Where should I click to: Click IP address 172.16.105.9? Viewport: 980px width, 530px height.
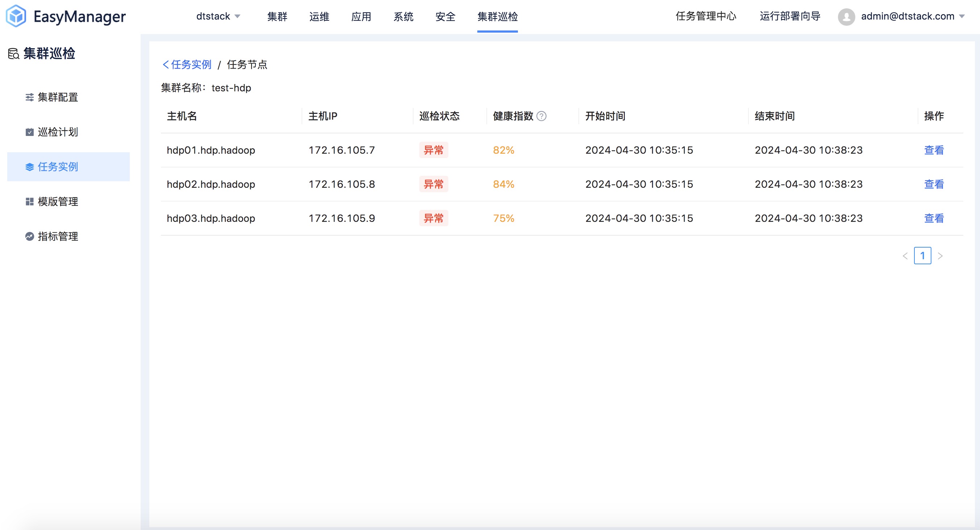[x=342, y=218]
